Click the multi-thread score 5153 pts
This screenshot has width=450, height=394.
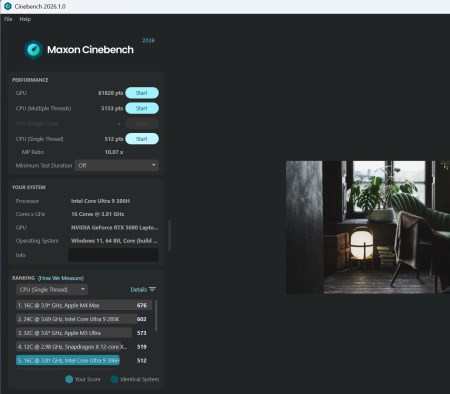112,108
